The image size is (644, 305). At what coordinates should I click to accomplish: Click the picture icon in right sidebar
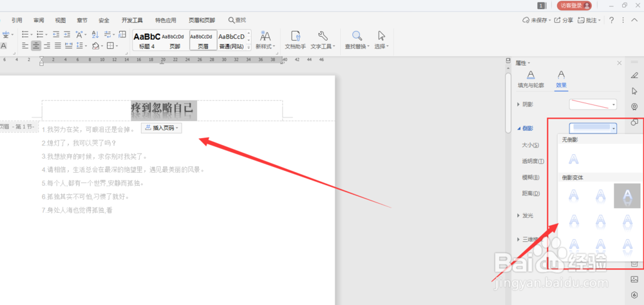click(x=634, y=279)
